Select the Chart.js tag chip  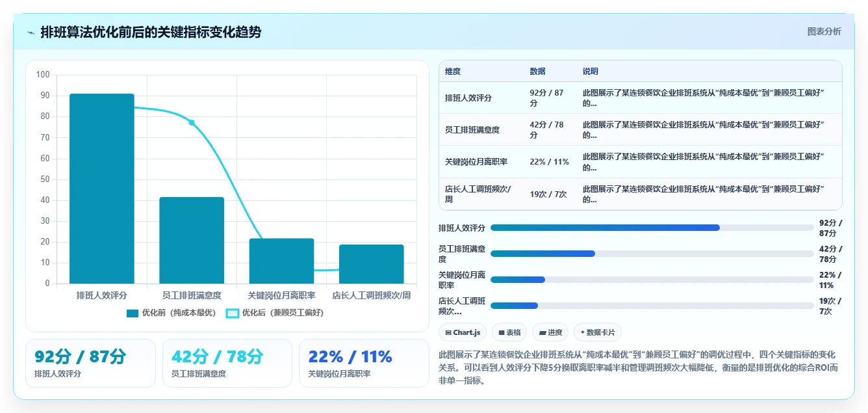[463, 332]
